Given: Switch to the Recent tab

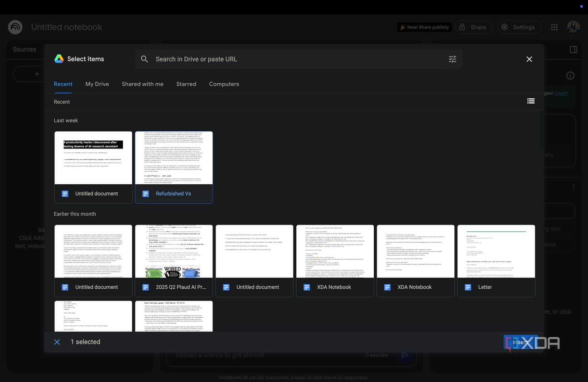Looking at the screenshot, I should (x=63, y=84).
